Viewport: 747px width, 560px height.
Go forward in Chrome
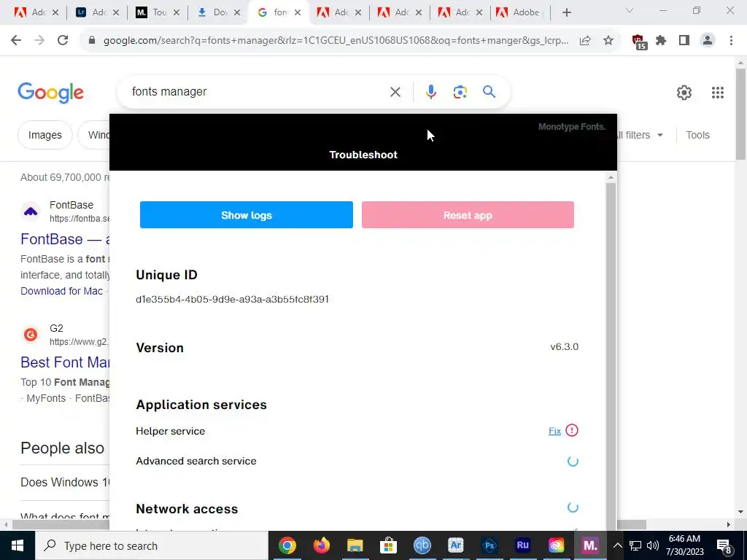tap(39, 41)
